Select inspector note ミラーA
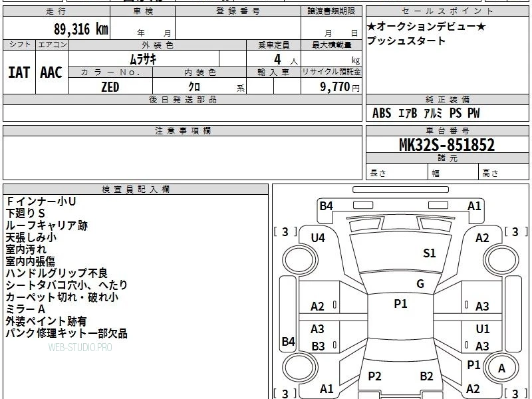Image resolution: width=532 pixels, height=399 pixels. (25, 309)
